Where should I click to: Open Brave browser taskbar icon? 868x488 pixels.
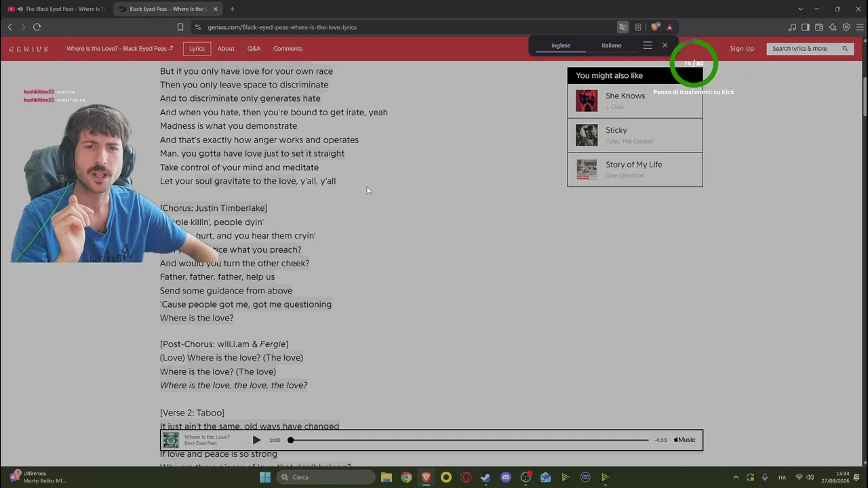pyautogui.click(x=426, y=477)
